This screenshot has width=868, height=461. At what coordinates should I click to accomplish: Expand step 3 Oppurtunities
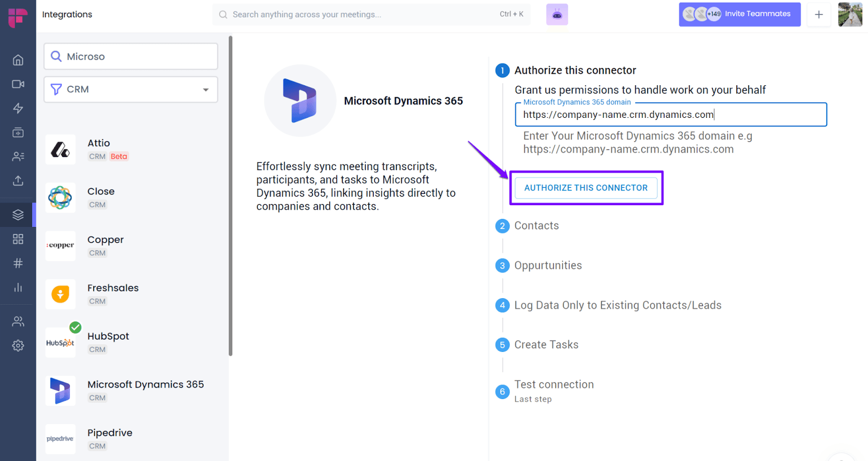[x=539, y=266]
